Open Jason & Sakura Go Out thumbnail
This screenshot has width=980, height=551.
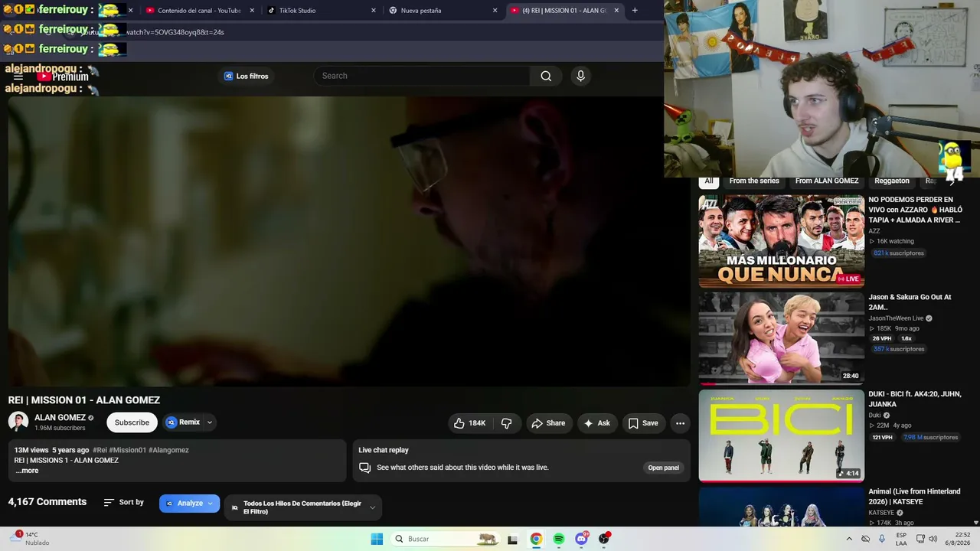tap(782, 338)
